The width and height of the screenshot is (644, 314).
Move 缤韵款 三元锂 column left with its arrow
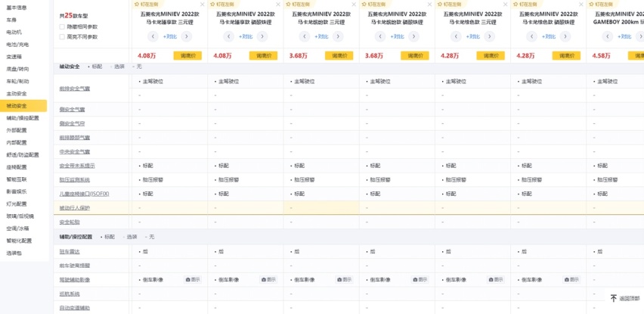point(305,36)
